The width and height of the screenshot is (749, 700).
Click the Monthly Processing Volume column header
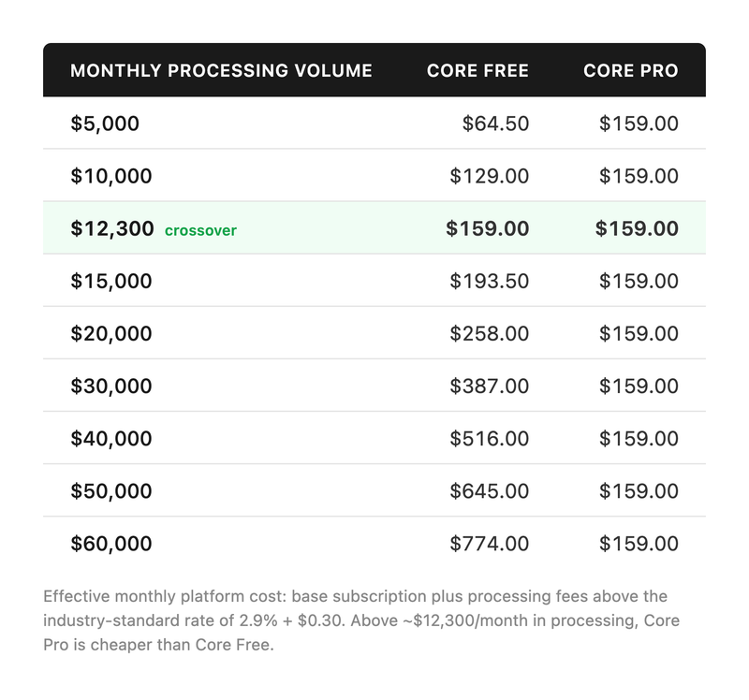pyautogui.click(x=221, y=71)
